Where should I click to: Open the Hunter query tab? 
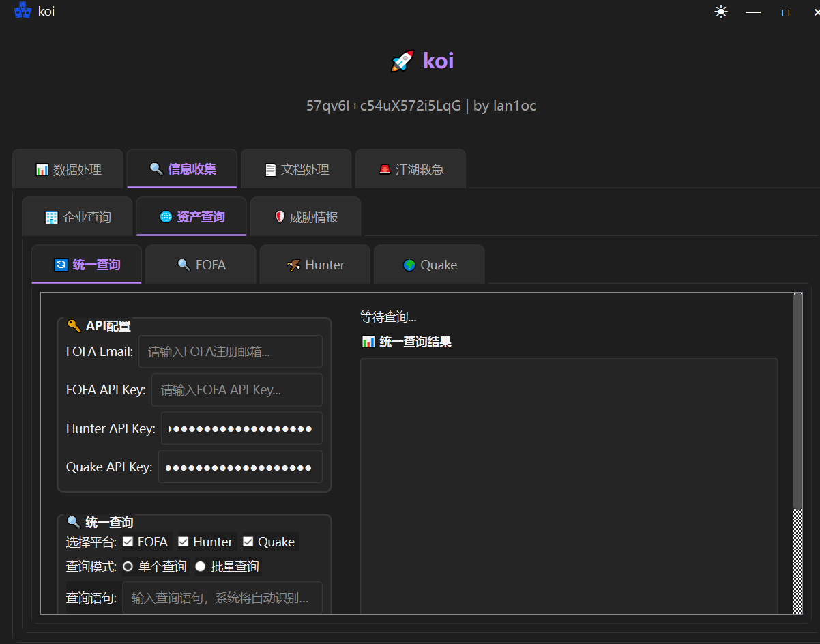pyautogui.click(x=315, y=265)
